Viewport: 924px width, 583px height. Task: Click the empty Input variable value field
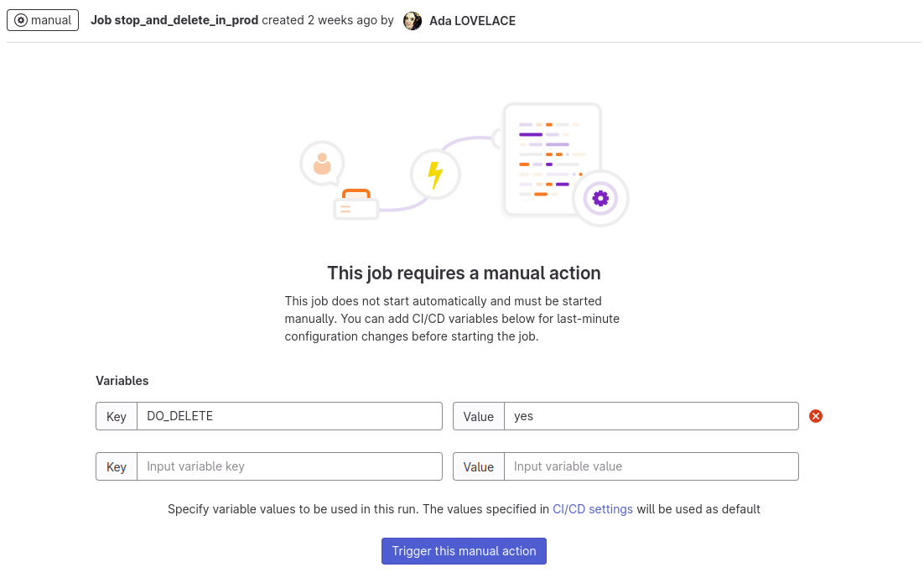point(650,466)
